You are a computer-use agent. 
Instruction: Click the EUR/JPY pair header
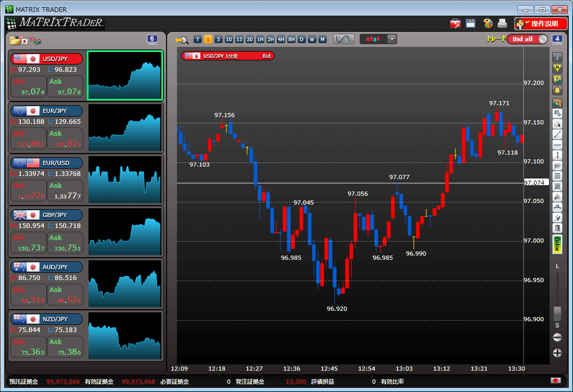tap(46, 111)
